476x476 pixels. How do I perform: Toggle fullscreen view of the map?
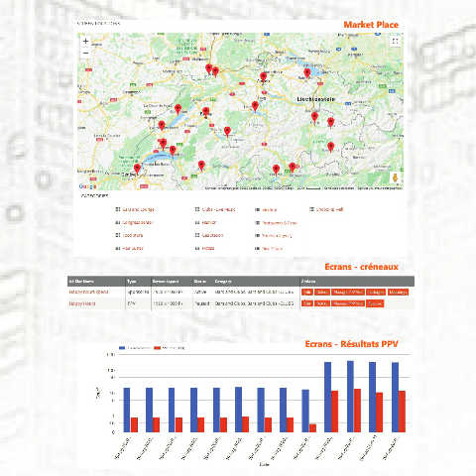pyautogui.click(x=395, y=42)
